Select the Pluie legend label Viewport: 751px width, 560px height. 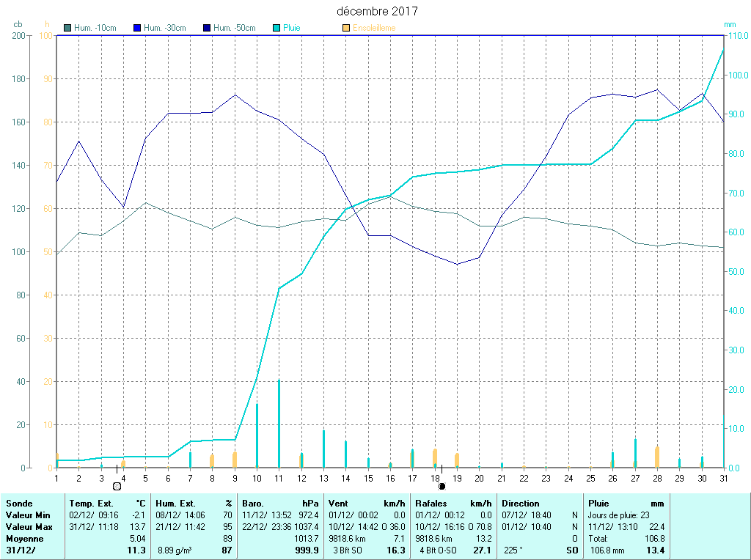[292, 28]
